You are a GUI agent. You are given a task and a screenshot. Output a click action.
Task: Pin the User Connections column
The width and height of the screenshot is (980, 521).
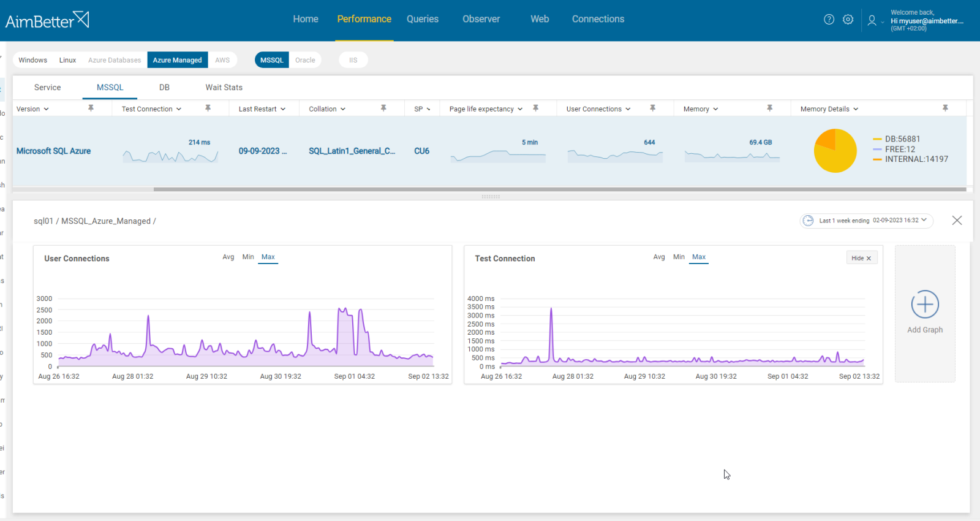(652, 108)
